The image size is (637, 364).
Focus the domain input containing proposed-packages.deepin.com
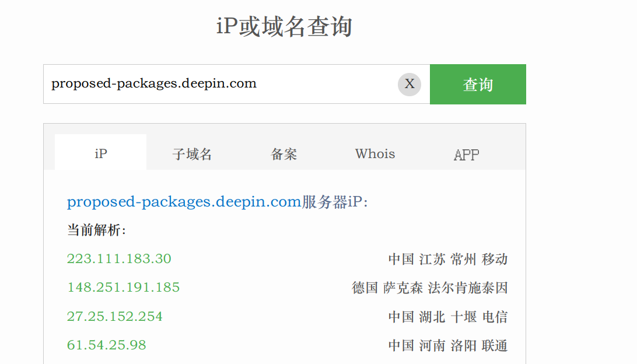coord(220,84)
